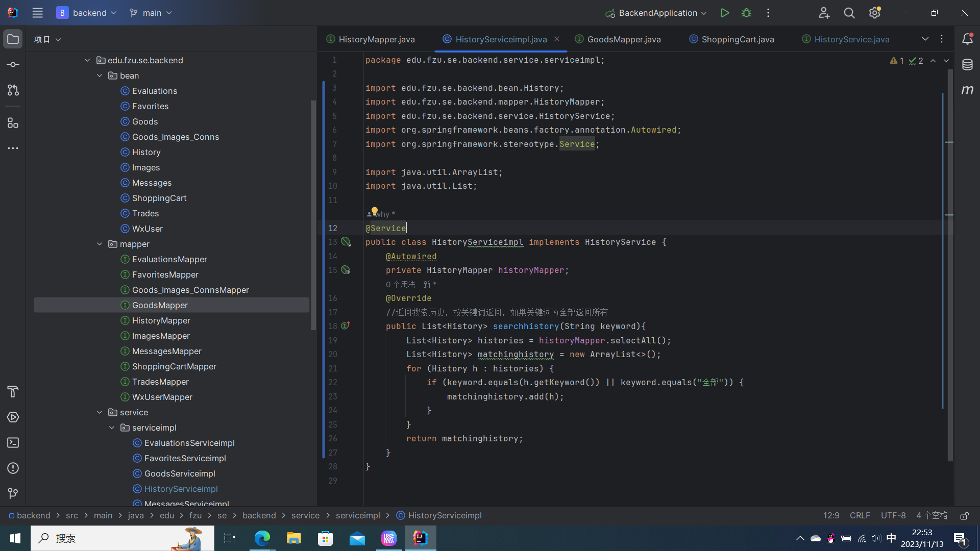980x551 pixels.
Task: Open the Notifications bell panel
Action: 967,39
